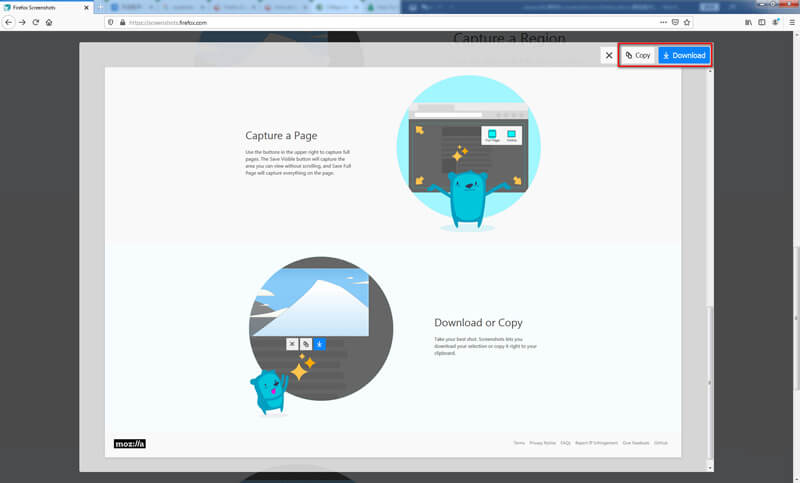Bookmark this page with the star icon
Image resolution: width=800 pixels, height=483 pixels.
[689, 22]
